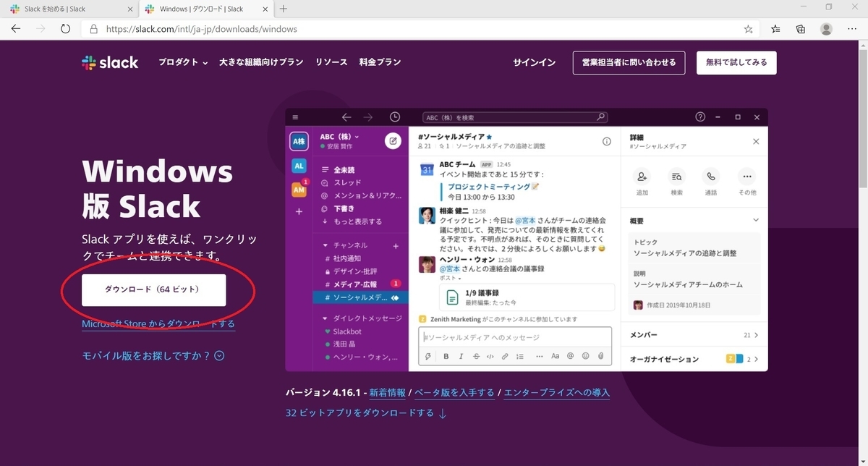
Task: Click 32 ビットアプリをダウンロードする link
Action: point(366,413)
